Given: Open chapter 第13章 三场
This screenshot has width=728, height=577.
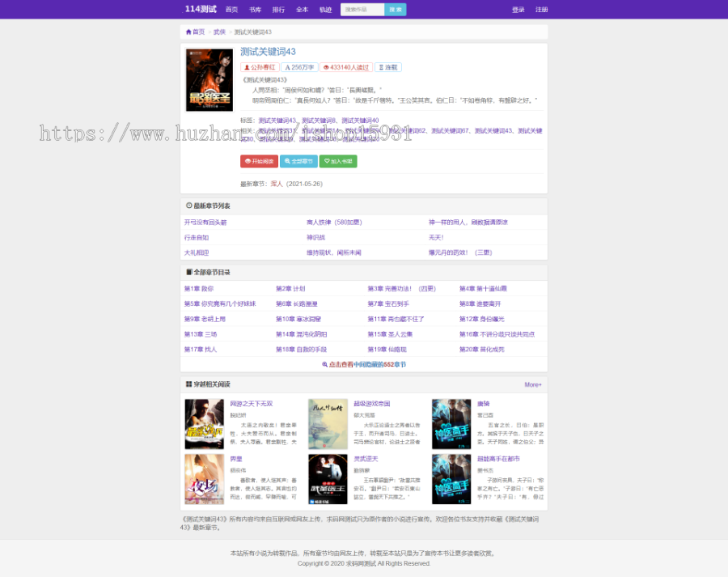Looking at the screenshot, I should pyautogui.click(x=201, y=334).
